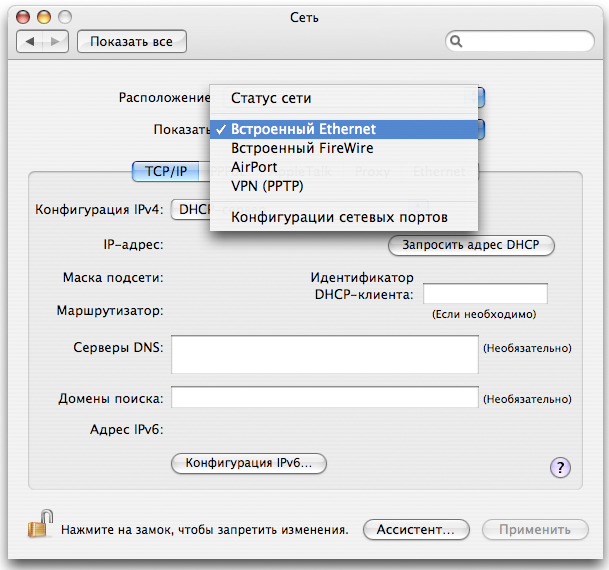Open help with the question mark button
The height and width of the screenshot is (570, 609).
tap(561, 467)
